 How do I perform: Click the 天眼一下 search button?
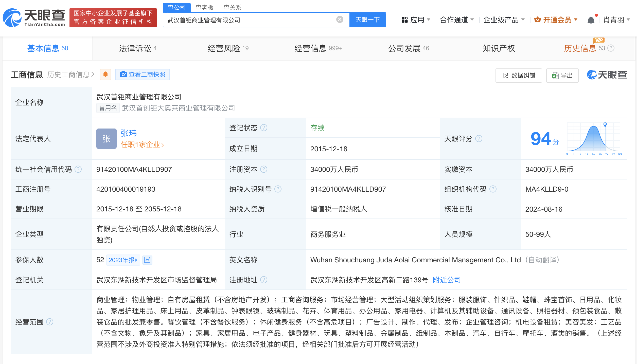tap(368, 20)
